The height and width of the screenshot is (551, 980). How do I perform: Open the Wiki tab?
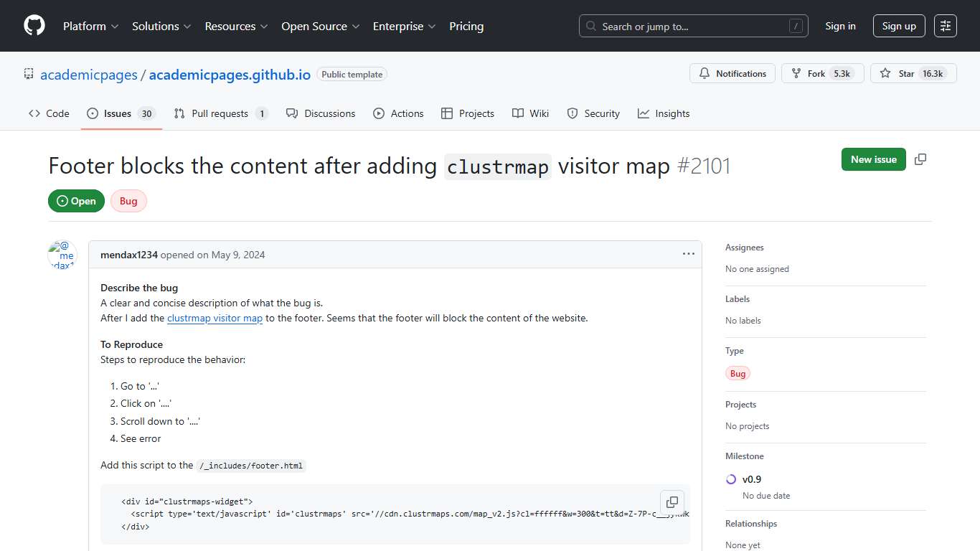pyautogui.click(x=530, y=113)
